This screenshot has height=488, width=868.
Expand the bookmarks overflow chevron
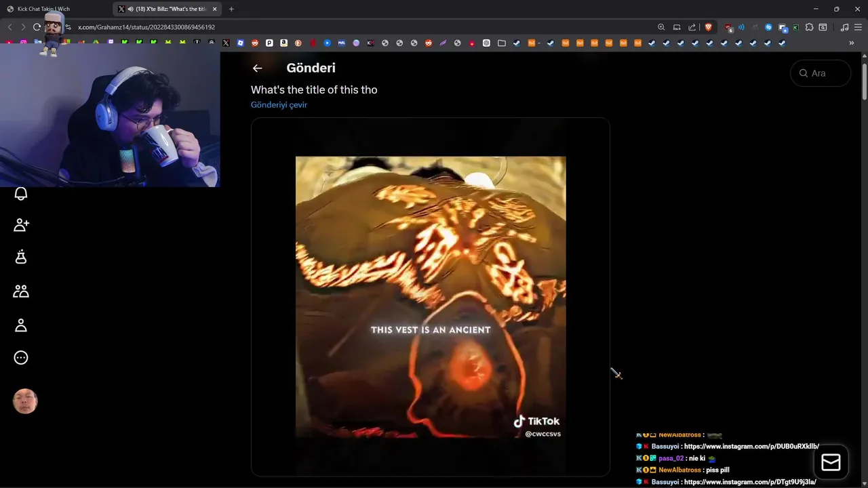pyautogui.click(x=852, y=43)
